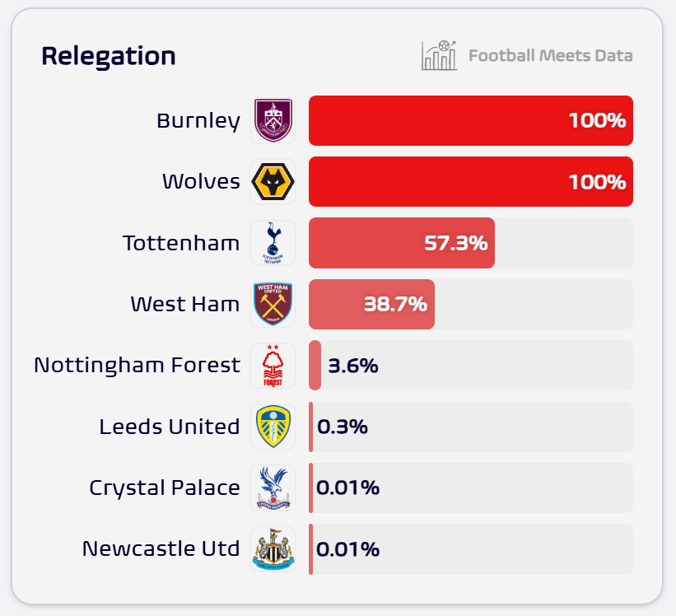Screen dimensions: 676x616
Task: Select the Nottingham Forest crest icon
Action: click(x=273, y=365)
